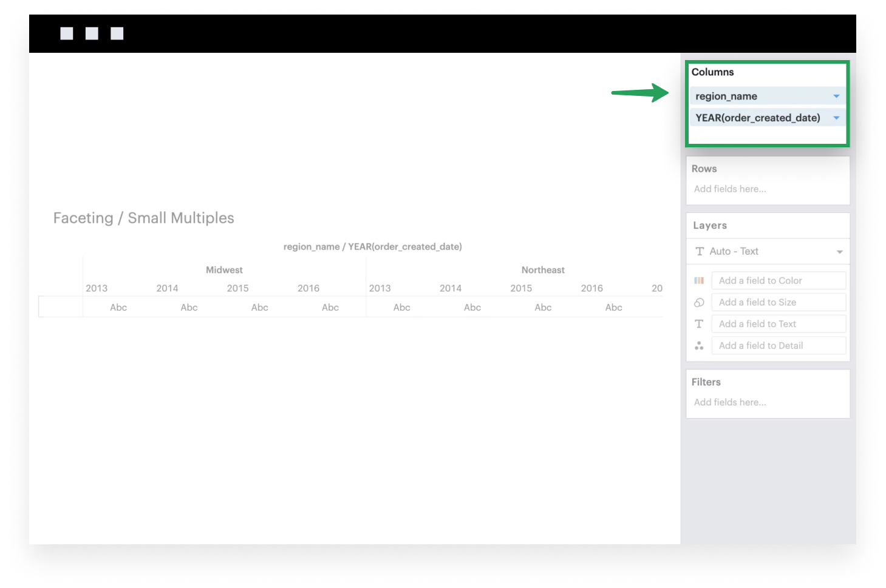
Task: Expand the Auto - Text mark type dropdown
Action: click(839, 252)
